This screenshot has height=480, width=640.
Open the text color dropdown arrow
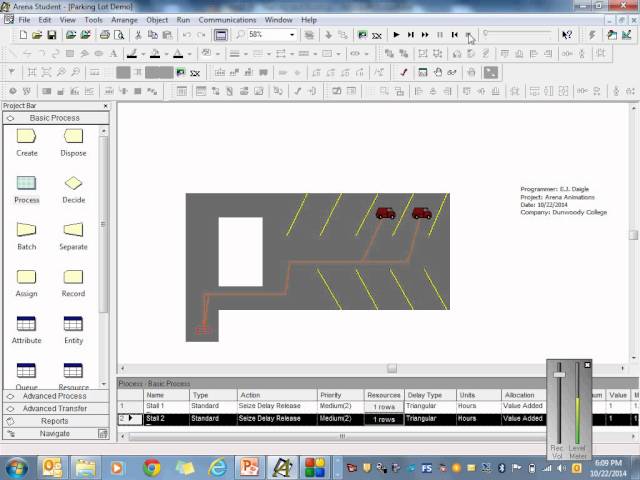189,54
